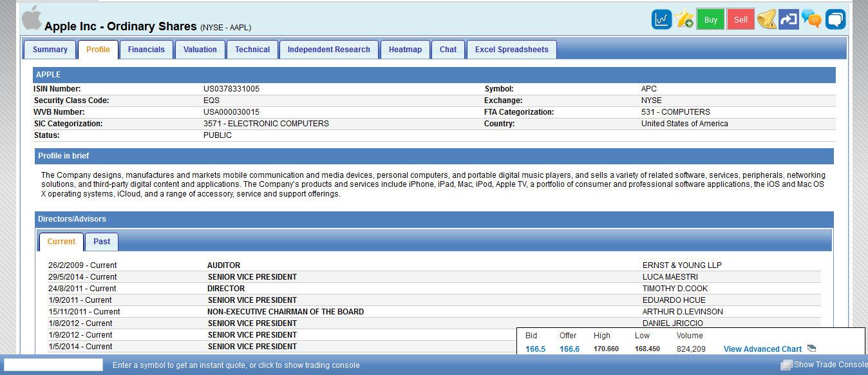Click the name LUCA MAESTRI
The height and width of the screenshot is (375, 868).
(670, 277)
